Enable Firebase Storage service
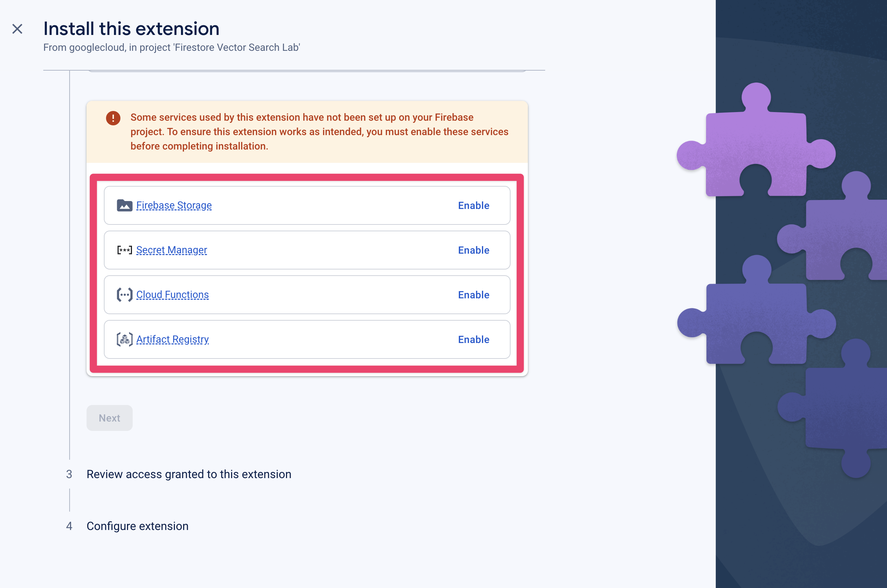887x588 pixels. pyautogui.click(x=473, y=205)
